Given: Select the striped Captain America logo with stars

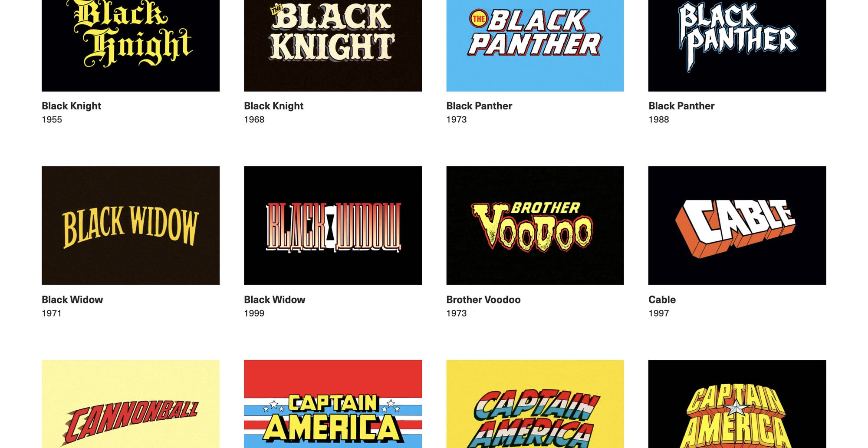Looking at the screenshot, I should point(333,404).
